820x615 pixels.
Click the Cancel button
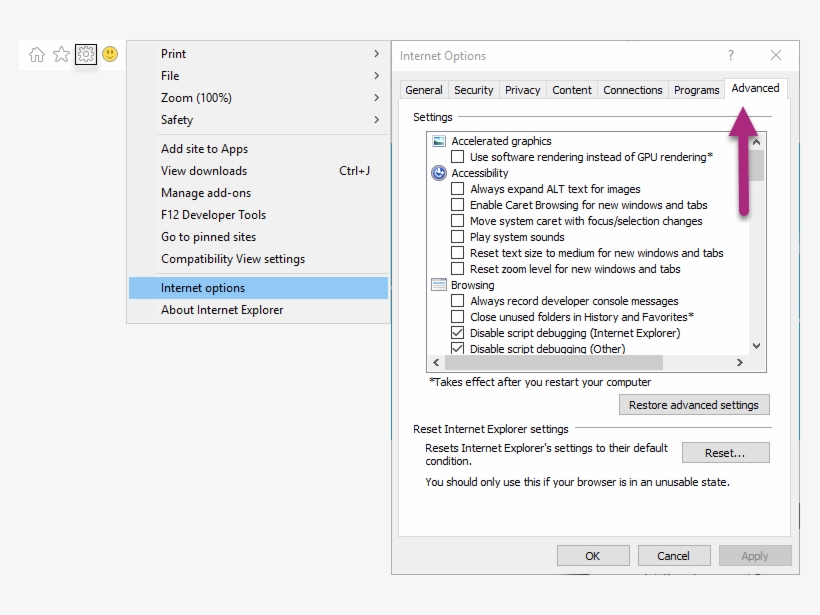[674, 556]
